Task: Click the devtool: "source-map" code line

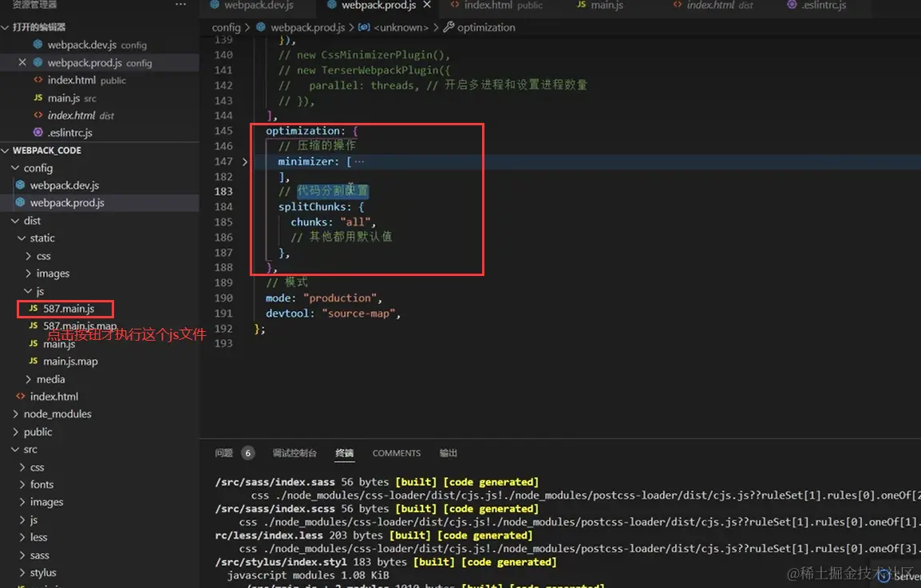Action: (x=333, y=313)
